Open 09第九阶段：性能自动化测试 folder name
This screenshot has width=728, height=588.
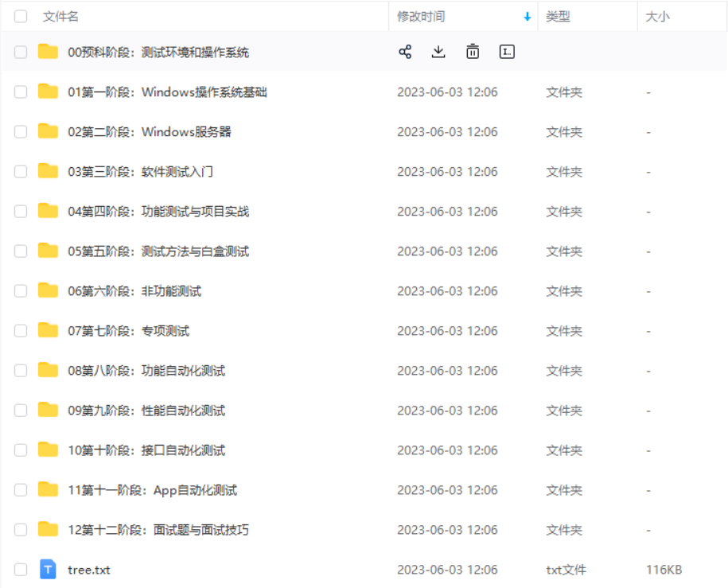click(146, 411)
